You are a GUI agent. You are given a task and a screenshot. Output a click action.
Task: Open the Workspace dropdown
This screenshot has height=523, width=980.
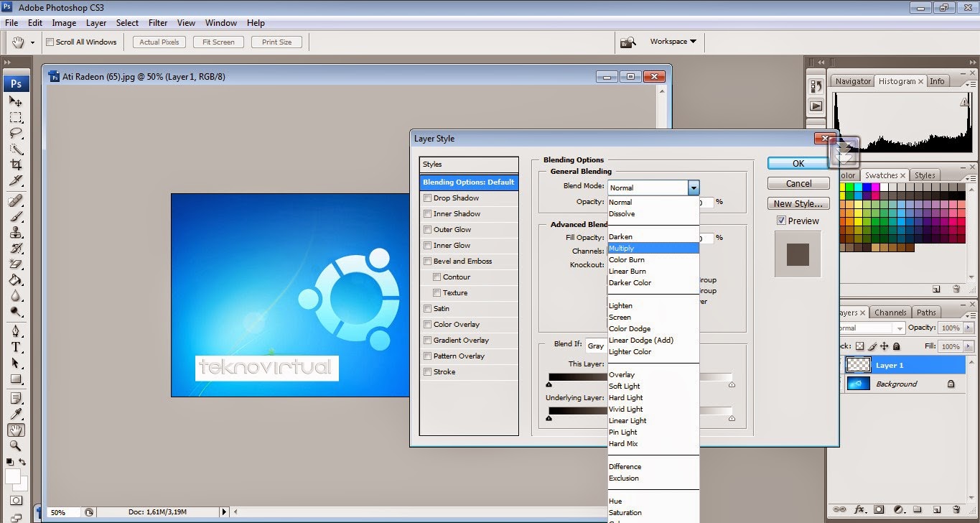pyautogui.click(x=673, y=42)
